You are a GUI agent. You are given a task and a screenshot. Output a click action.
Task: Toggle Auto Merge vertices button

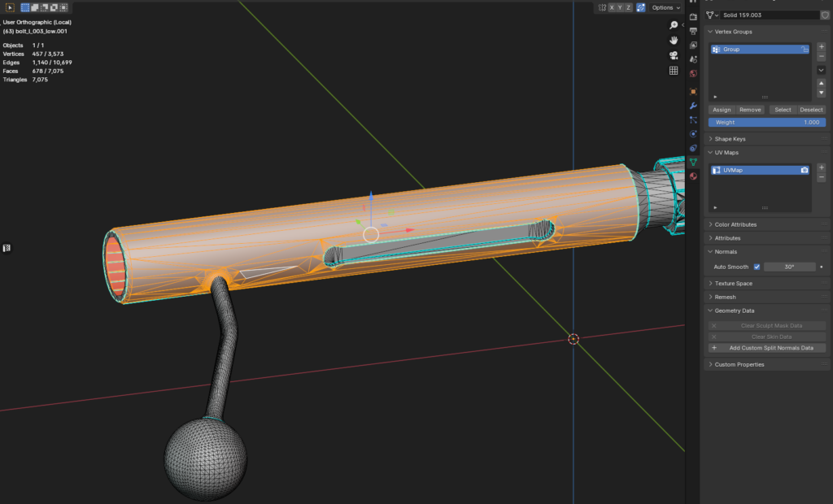click(641, 7)
